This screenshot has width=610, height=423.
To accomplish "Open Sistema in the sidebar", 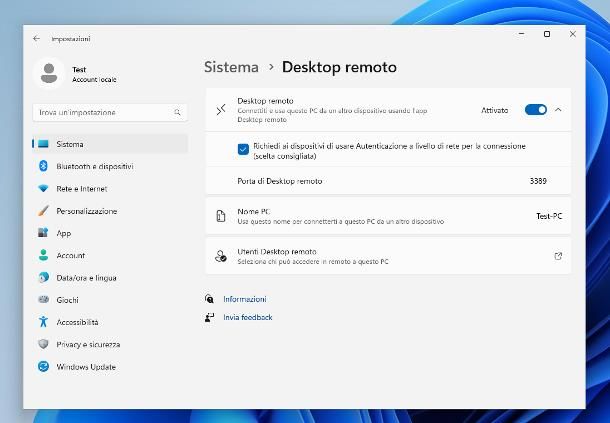I will coord(110,144).
